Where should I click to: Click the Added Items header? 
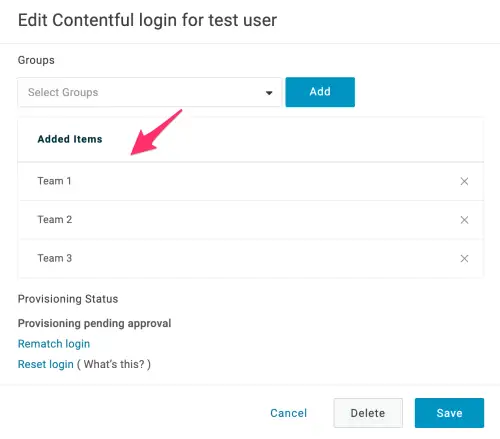coord(70,139)
